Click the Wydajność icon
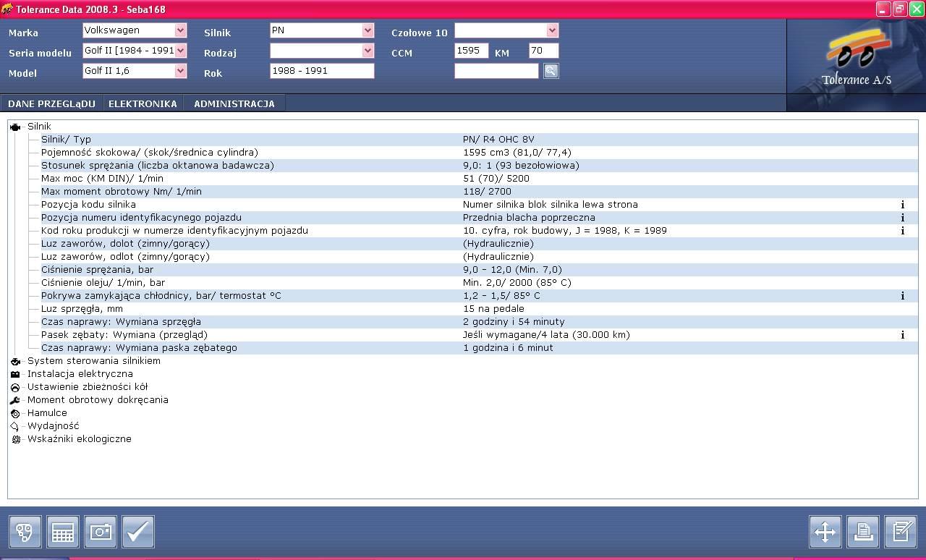 click(15, 426)
